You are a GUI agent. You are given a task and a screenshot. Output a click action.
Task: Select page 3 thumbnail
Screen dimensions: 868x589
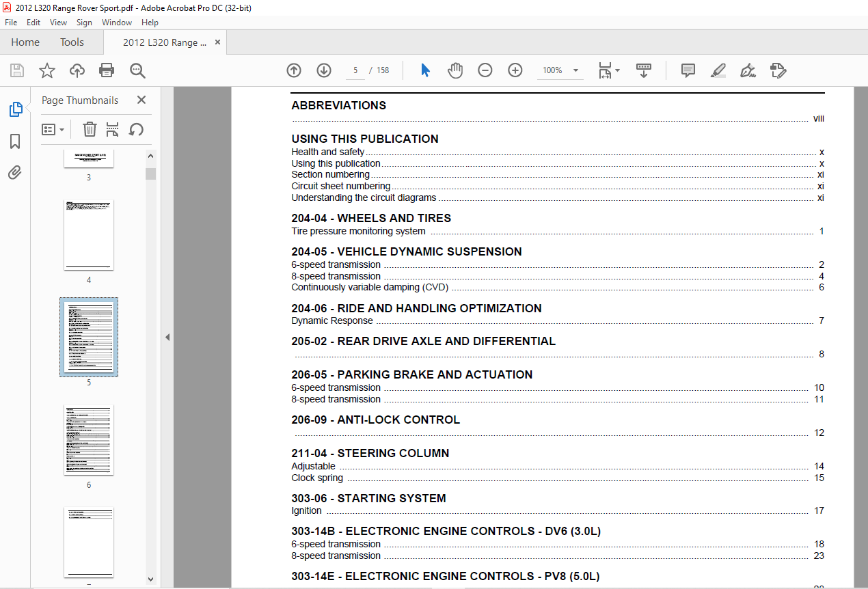point(89,159)
